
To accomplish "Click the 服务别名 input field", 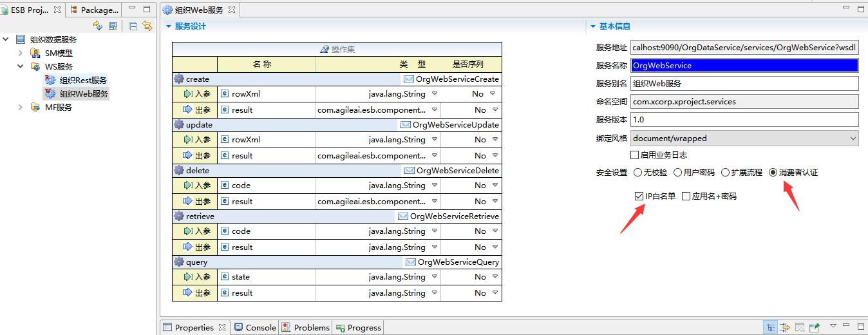I will (744, 83).
